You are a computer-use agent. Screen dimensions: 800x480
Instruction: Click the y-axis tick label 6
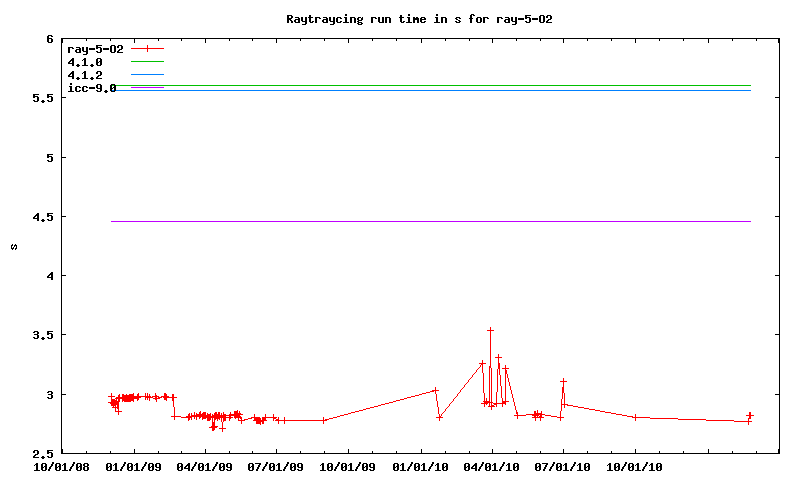click(x=48, y=39)
